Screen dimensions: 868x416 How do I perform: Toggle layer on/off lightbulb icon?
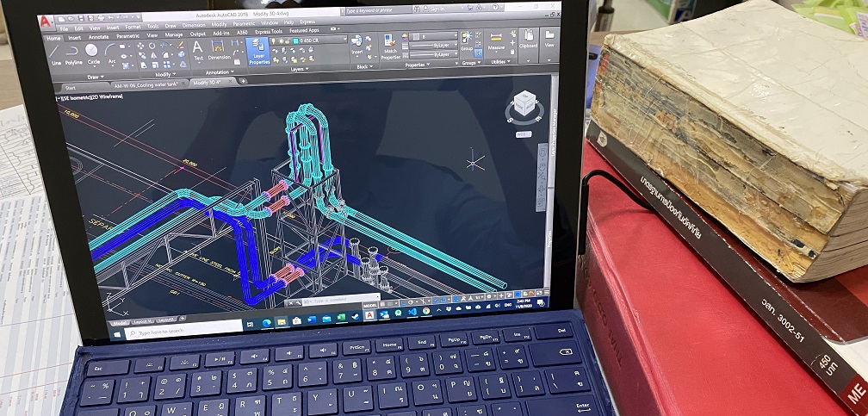pos(273,41)
